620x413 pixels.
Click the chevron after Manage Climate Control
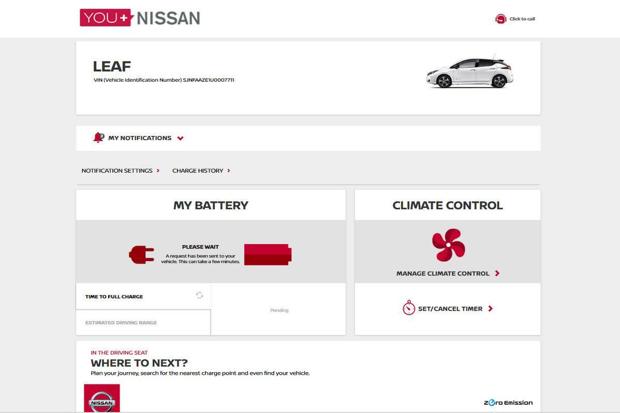pos(497,273)
